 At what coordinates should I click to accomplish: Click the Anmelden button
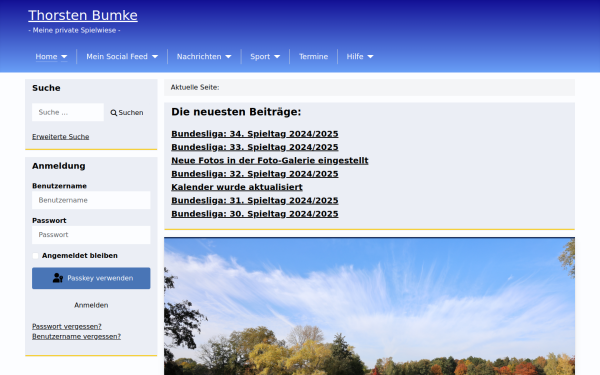pyautogui.click(x=91, y=305)
